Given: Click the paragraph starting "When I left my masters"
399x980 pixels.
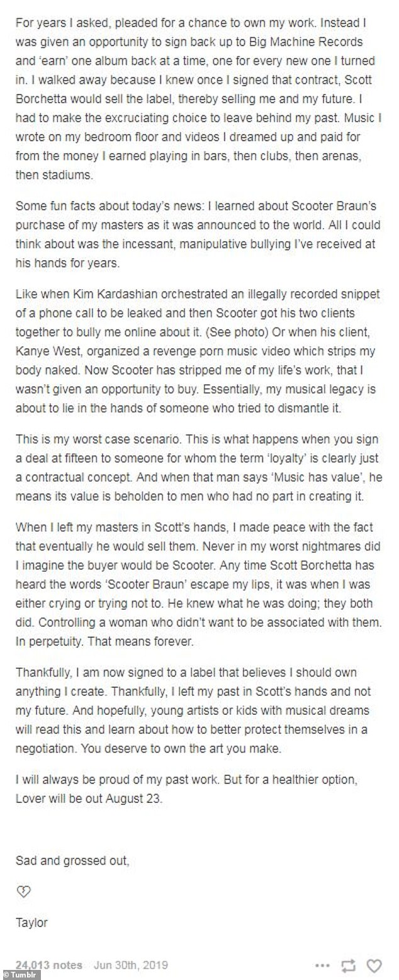Looking at the screenshot, I should 195,584.
